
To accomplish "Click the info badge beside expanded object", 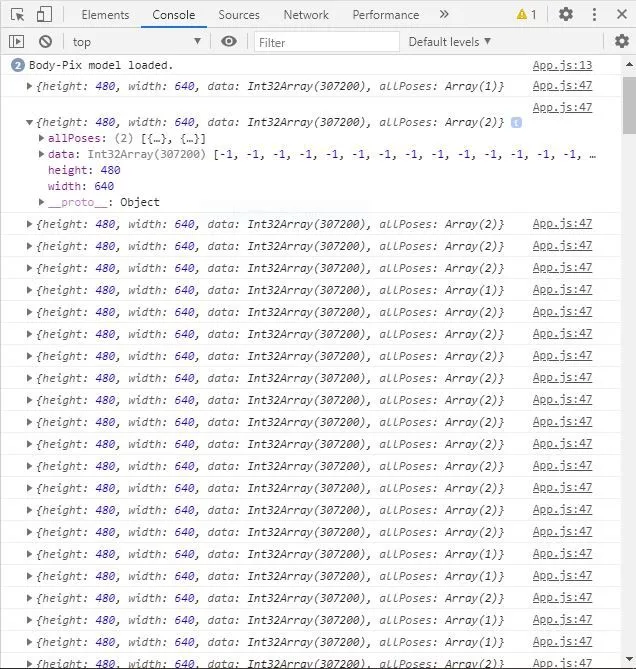I will point(516,123).
